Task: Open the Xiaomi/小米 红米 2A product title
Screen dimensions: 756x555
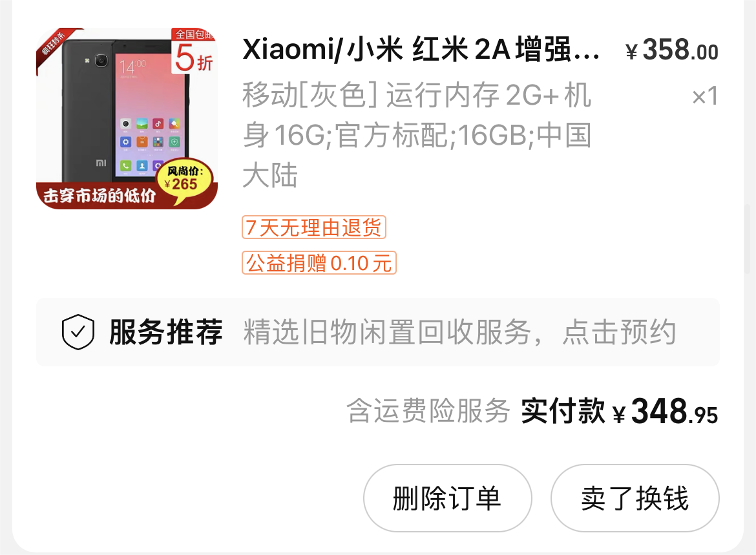Action: [x=421, y=49]
